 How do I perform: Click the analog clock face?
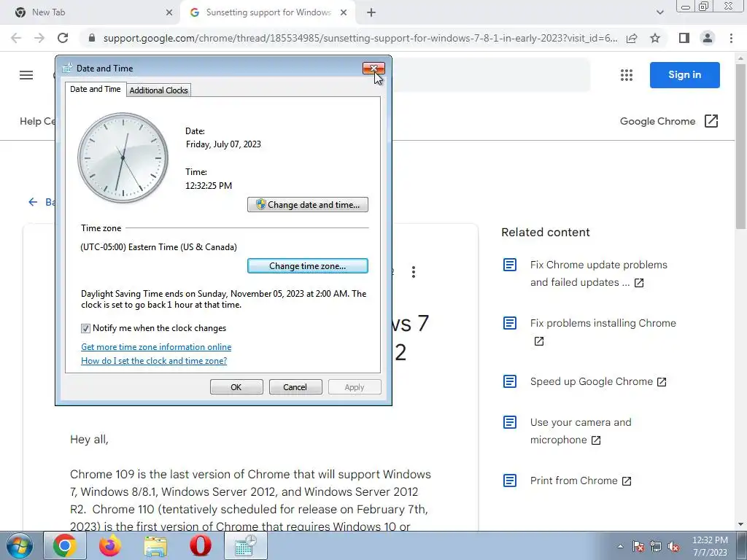[x=123, y=157]
